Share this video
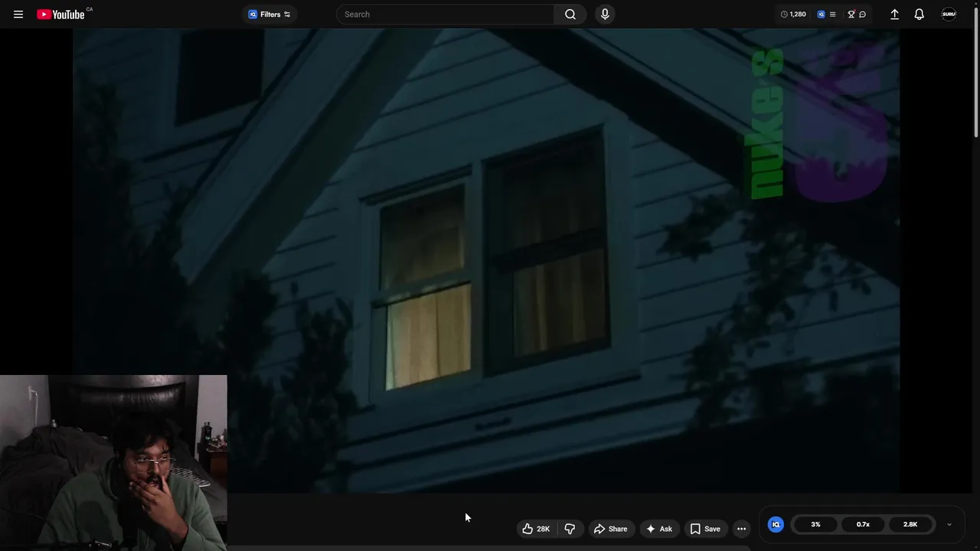The height and width of the screenshot is (551, 980). point(610,529)
